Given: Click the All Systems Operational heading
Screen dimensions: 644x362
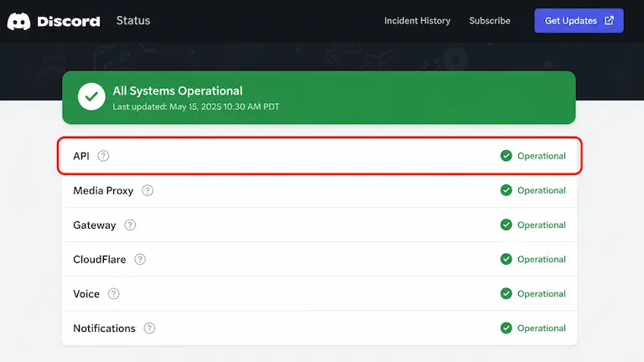Looking at the screenshot, I should coord(178,90).
